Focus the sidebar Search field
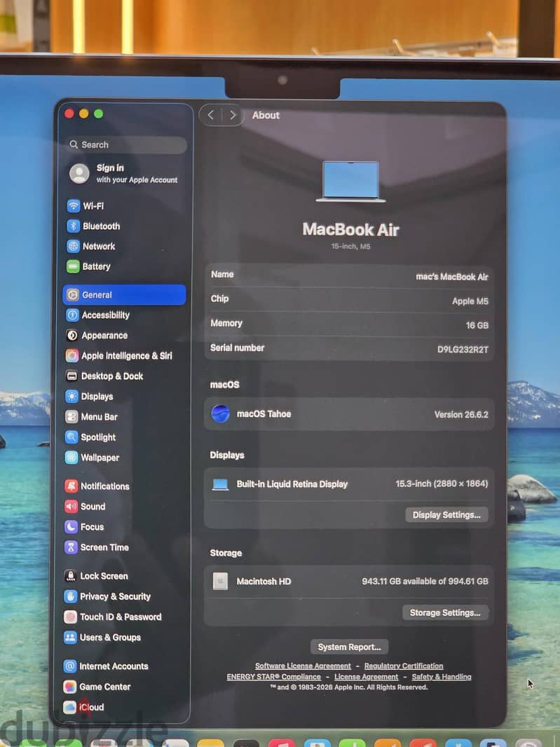Image resolution: width=560 pixels, height=747 pixels. [128, 145]
